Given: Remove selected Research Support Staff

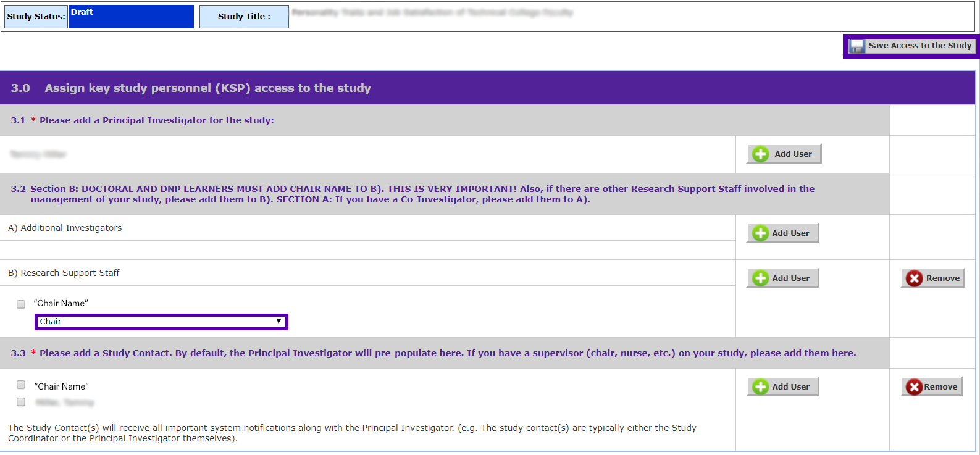Looking at the screenshot, I should [x=933, y=278].
